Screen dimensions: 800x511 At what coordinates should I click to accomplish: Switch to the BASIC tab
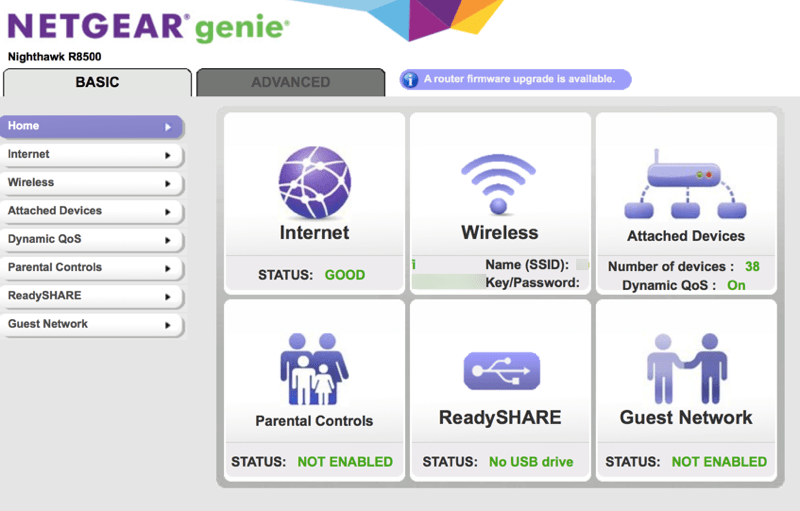coord(97,82)
